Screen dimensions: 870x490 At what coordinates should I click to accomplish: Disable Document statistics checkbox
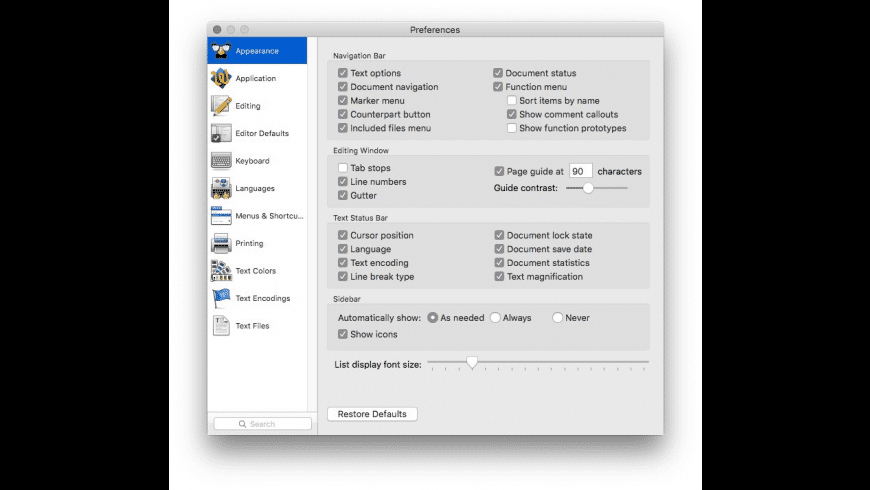[499, 262]
